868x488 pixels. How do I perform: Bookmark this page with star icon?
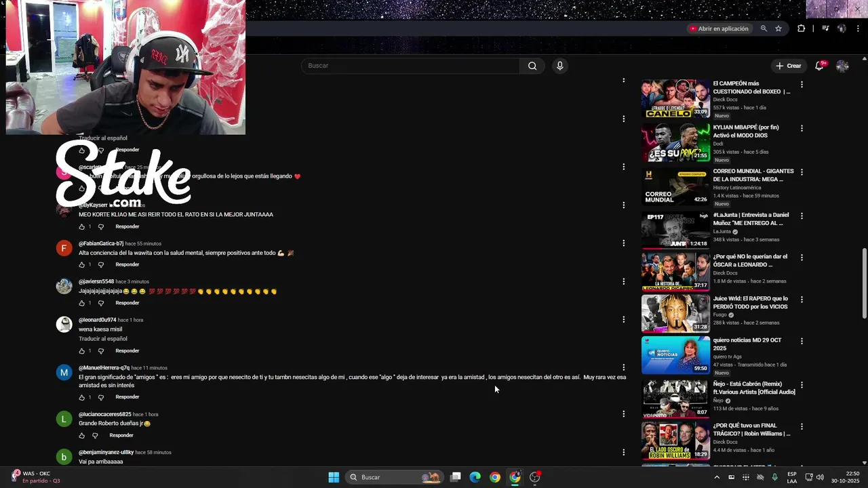click(778, 28)
